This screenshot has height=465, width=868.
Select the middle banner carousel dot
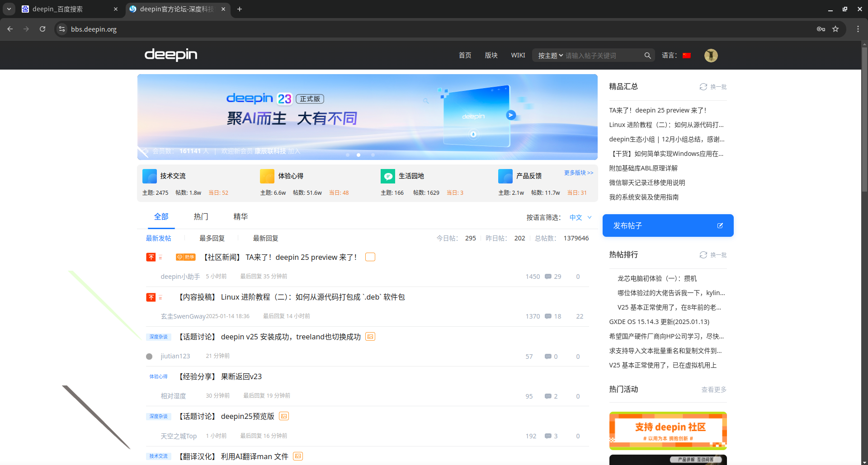359,155
